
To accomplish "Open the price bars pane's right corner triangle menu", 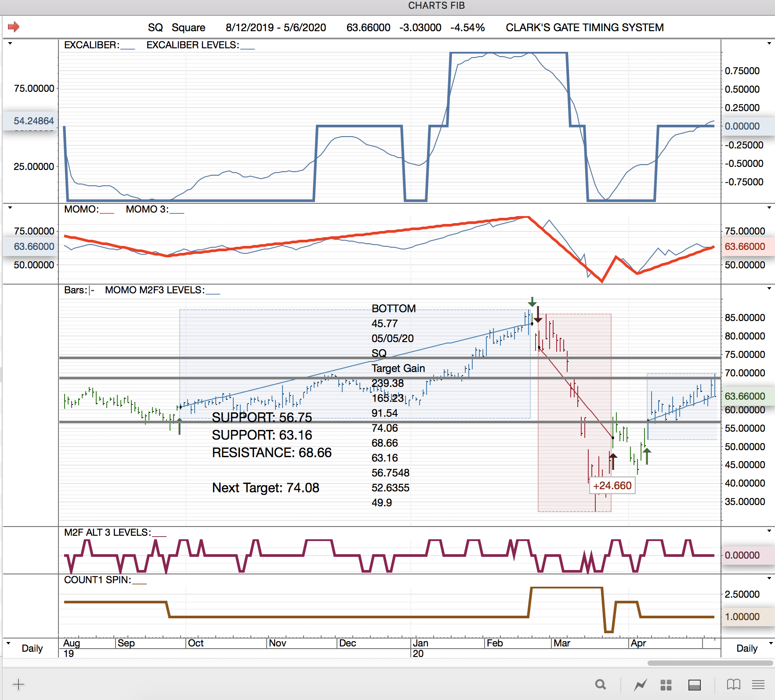I will (x=769, y=289).
